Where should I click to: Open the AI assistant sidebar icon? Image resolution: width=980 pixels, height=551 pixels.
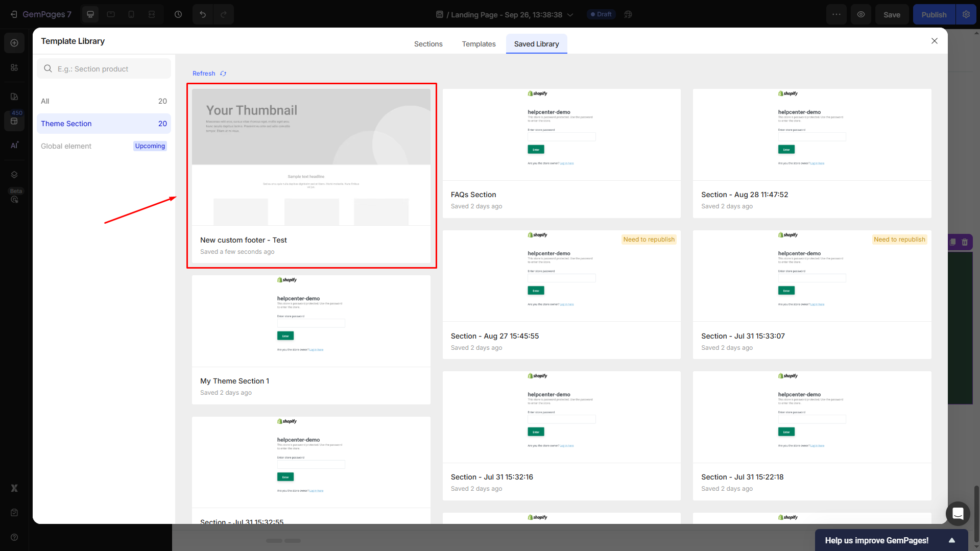[x=14, y=145]
